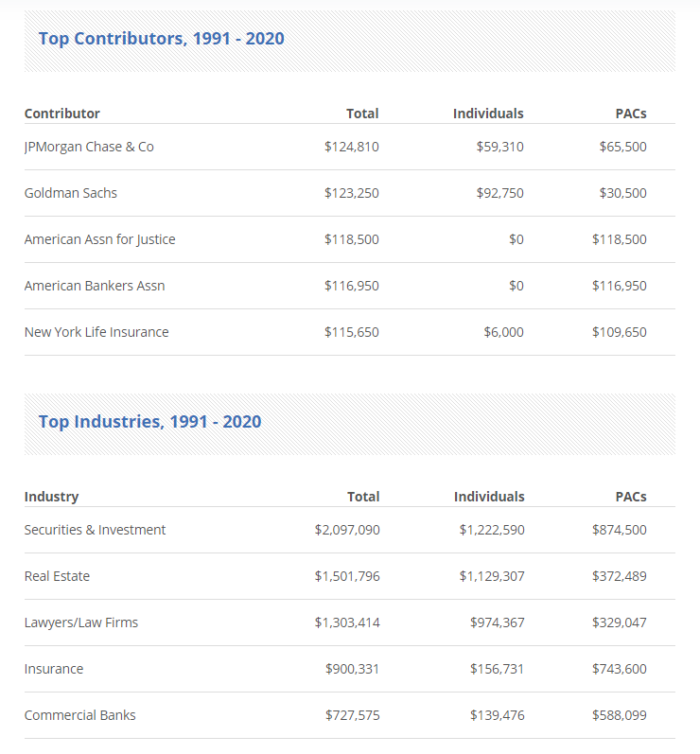Click the Top Contributors, 1991 - 2020 heading
Viewport: 700px width, 754px height.
tap(161, 39)
